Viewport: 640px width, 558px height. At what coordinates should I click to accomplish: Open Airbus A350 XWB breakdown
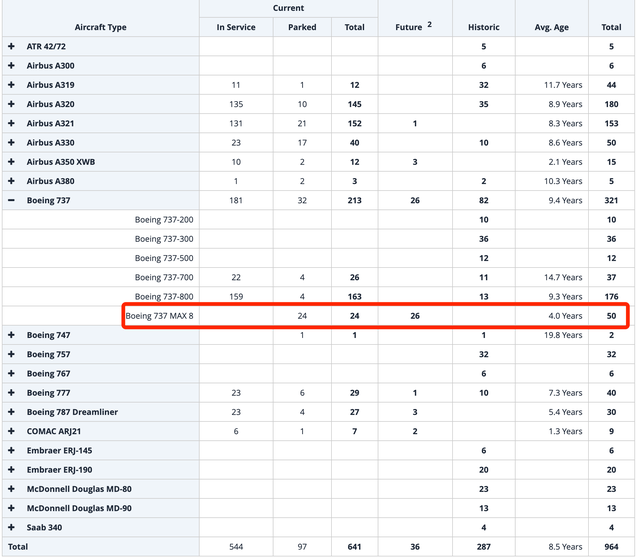[12, 162]
